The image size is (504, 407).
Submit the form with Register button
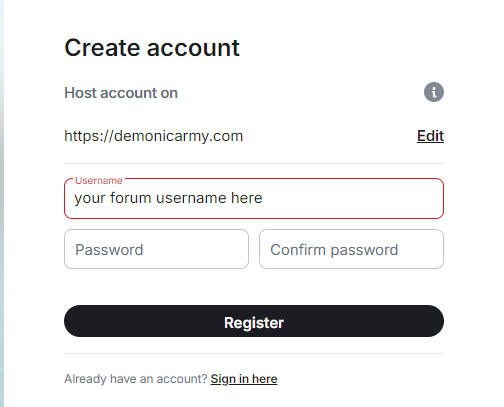[x=254, y=321]
